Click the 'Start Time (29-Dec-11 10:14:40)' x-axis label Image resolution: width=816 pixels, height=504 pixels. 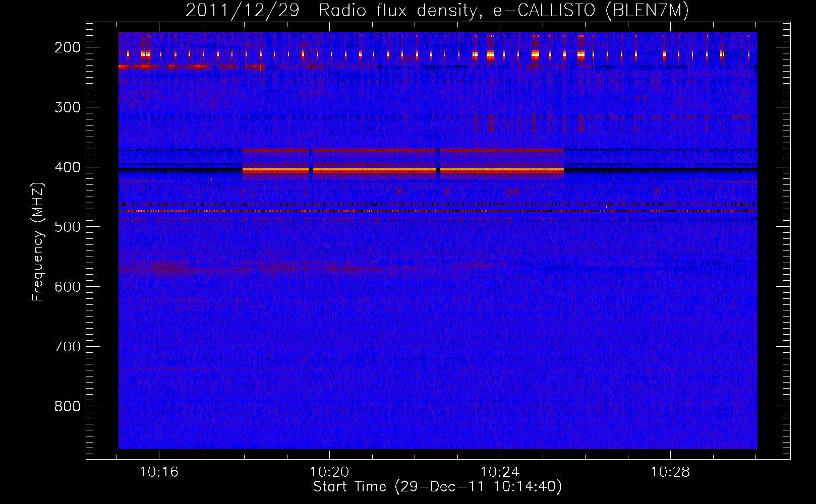pyautogui.click(x=437, y=487)
